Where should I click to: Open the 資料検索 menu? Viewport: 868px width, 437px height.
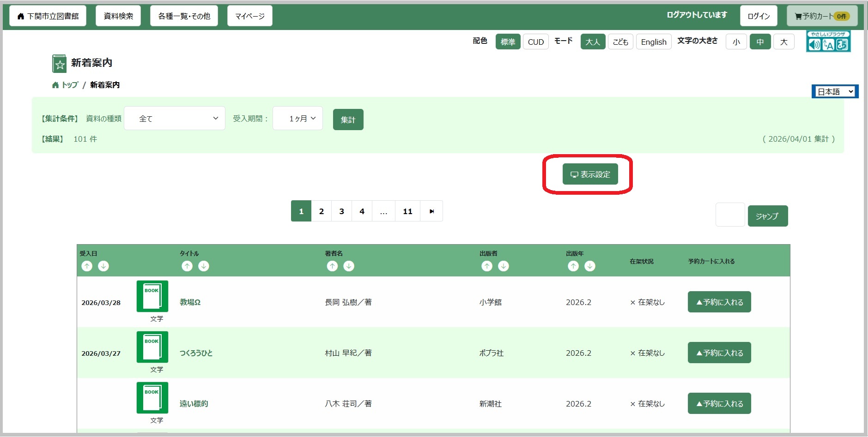pyautogui.click(x=118, y=15)
